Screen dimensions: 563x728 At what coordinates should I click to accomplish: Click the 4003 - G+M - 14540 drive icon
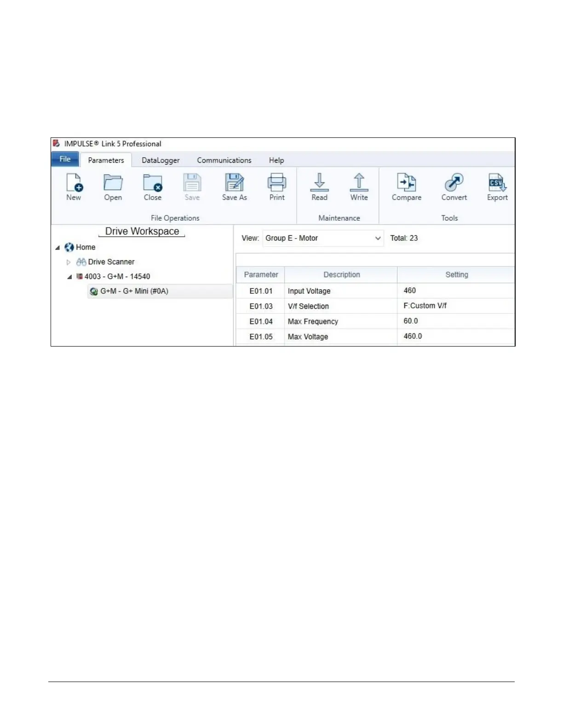coord(80,276)
